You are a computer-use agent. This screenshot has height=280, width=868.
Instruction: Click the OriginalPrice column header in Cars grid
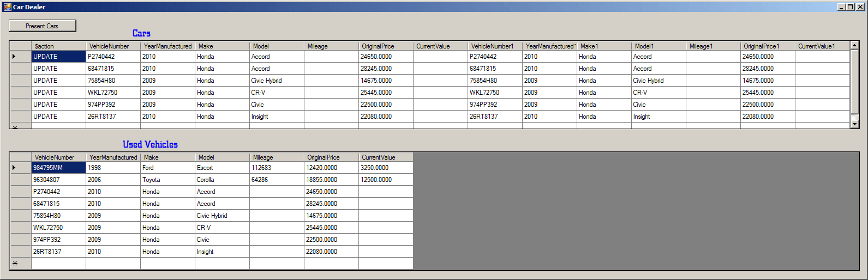click(386, 46)
